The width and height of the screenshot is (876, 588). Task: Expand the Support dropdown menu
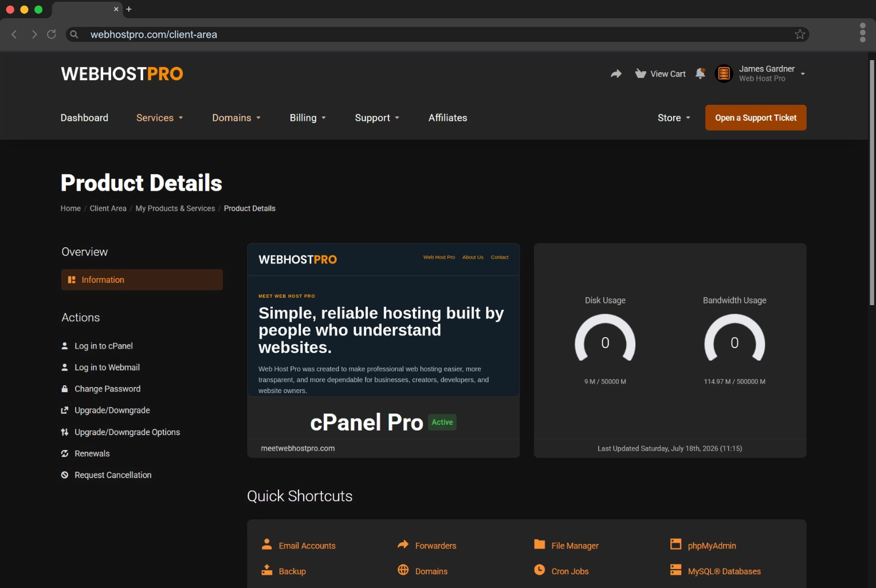[377, 118]
